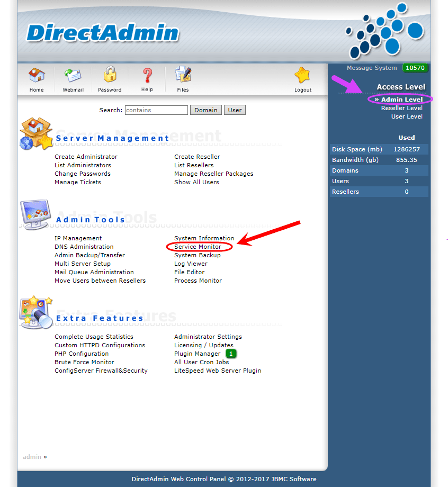The image size is (448, 487).
Task: Click the Extra Features computer icon
Action: click(35, 312)
